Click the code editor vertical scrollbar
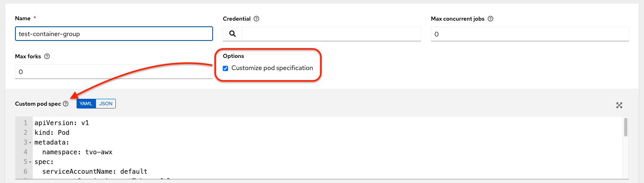This screenshot has width=644, height=183. click(626, 127)
